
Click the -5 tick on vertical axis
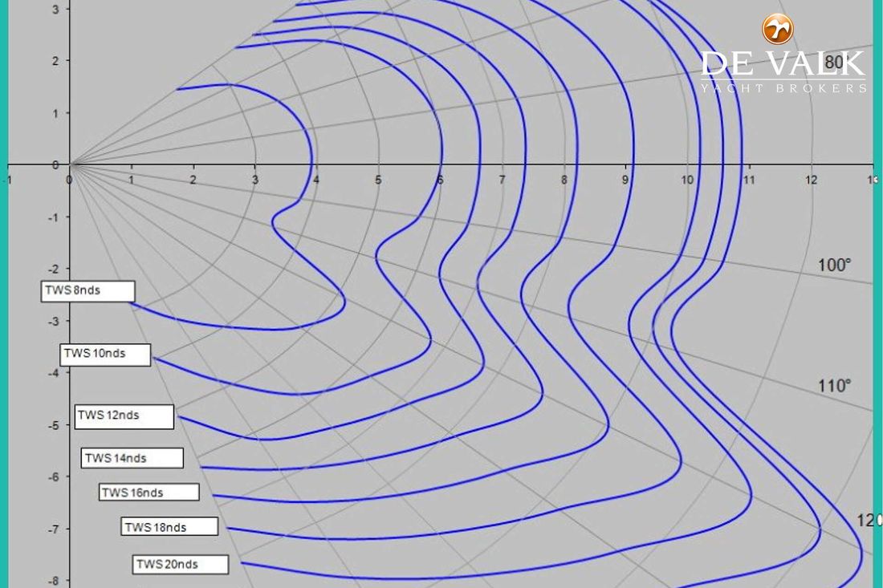pos(53,425)
